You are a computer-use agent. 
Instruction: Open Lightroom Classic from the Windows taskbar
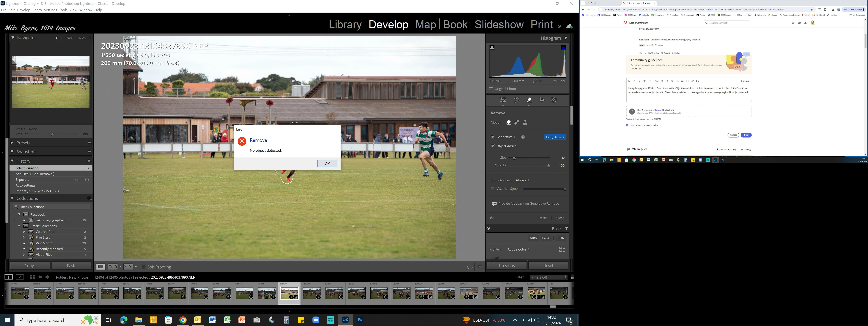pyautogui.click(x=345, y=320)
